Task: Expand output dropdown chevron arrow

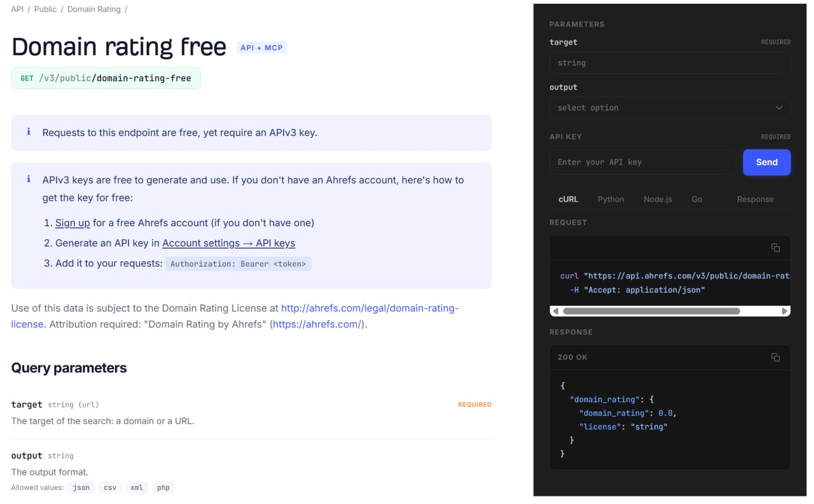Action: pos(779,108)
